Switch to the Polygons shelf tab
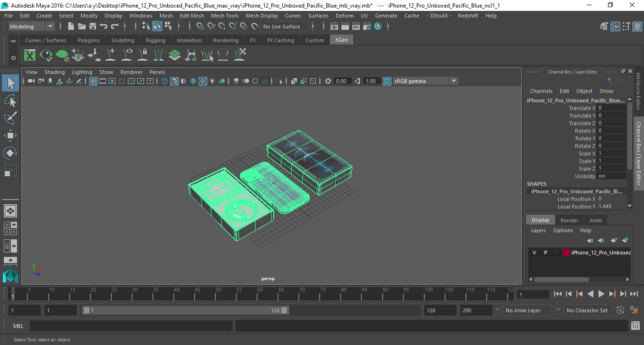The height and width of the screenshot is (345, 644). [89, 40]
